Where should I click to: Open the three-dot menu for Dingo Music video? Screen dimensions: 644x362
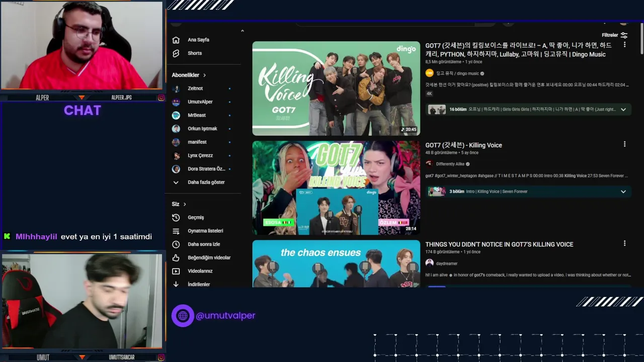624,45
